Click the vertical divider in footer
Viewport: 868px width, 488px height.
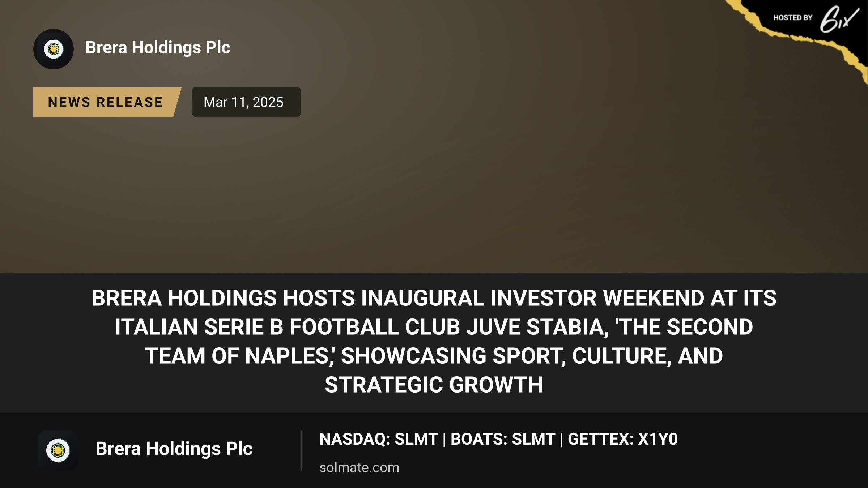click(301, 450)
